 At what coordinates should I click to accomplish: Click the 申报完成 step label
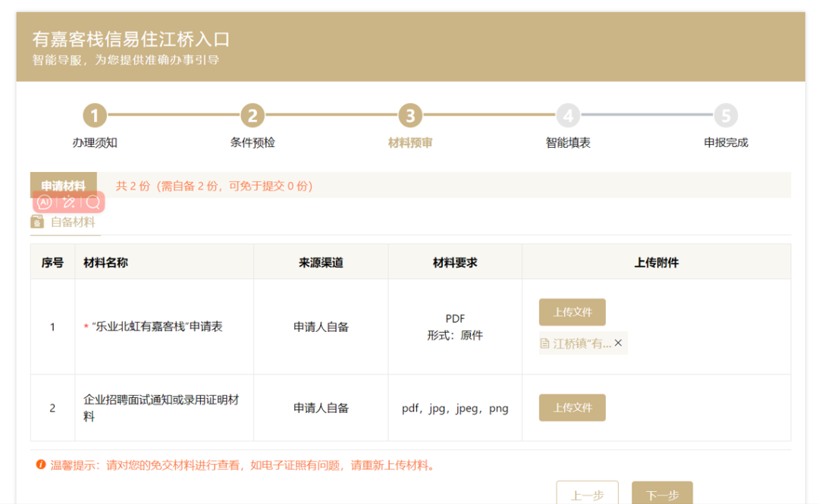click(x=726, y=142)
